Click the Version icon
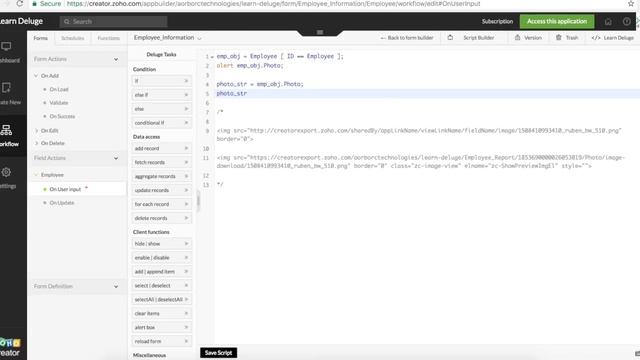640x360 pixels. tap(518, 38)
